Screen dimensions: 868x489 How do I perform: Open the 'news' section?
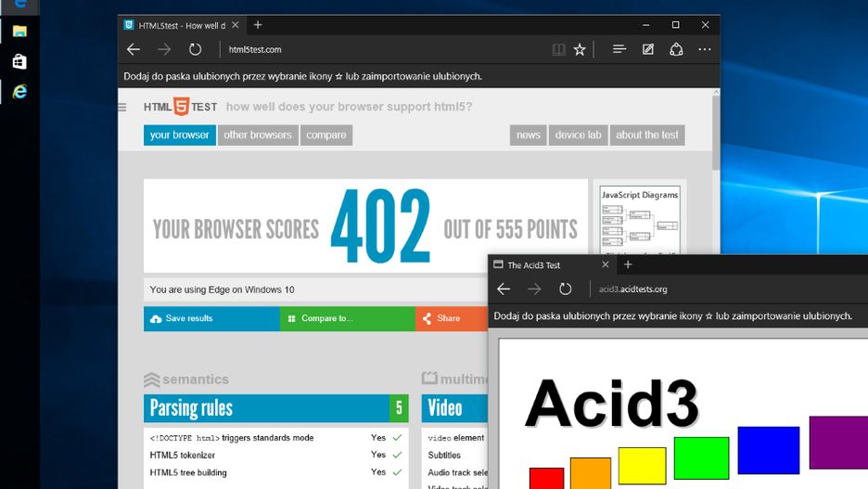[528, 135]
